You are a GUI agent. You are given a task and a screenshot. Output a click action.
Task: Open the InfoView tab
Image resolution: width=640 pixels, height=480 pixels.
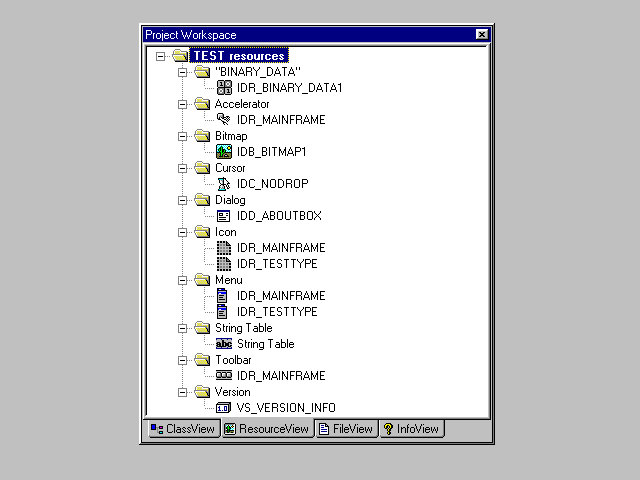click(411, 429)
